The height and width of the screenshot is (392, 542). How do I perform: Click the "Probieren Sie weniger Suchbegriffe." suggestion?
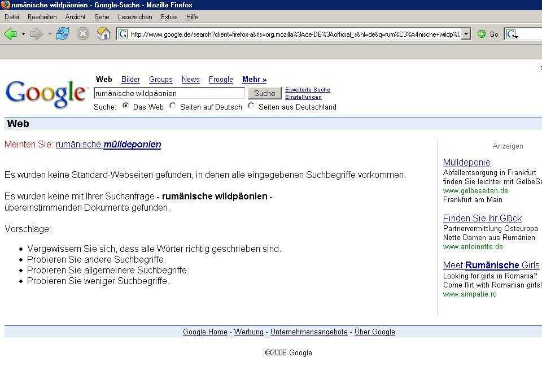98,281
